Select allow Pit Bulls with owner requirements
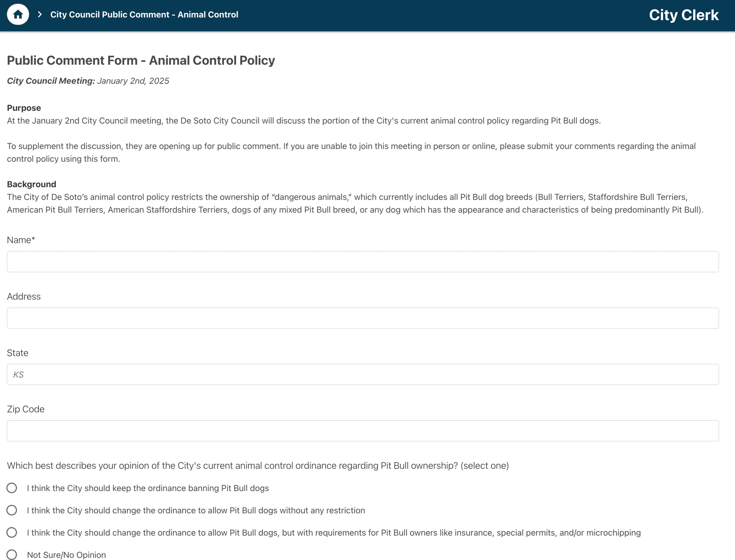Viewport: 735px width, 560px height. (12, 533)
